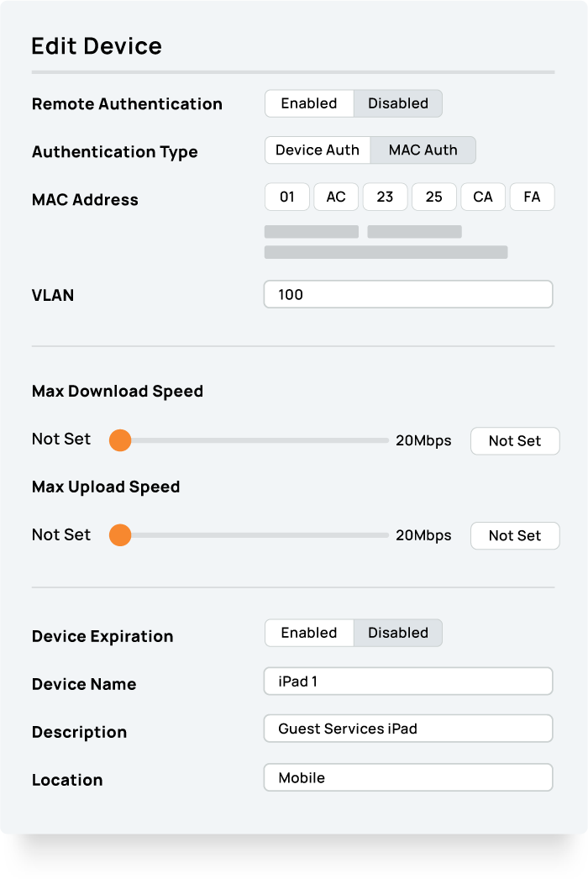
Task: Edit the Device Name field showing iPad 1
Action: coord(407,681)
